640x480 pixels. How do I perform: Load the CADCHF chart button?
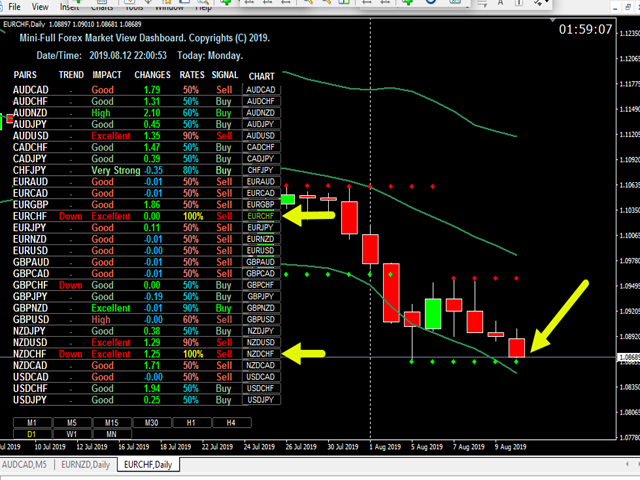pos(261,147)
